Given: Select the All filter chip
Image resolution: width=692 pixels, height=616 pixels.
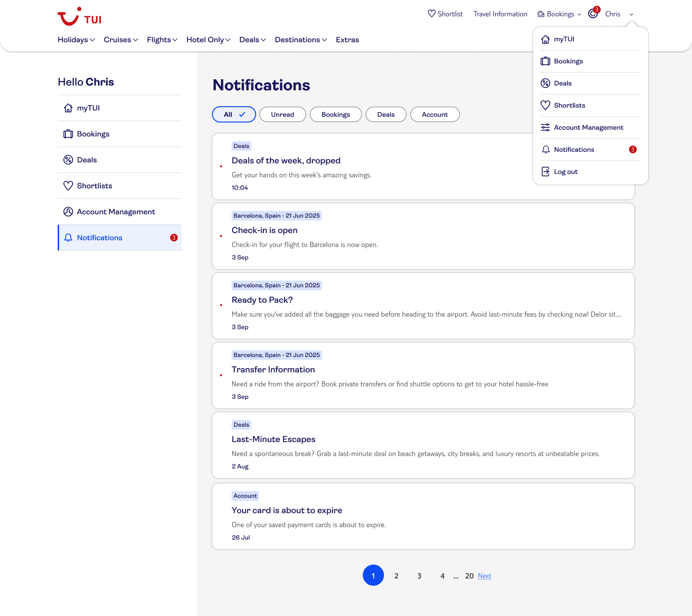Looking at the screenshot, I should [234, 114].
